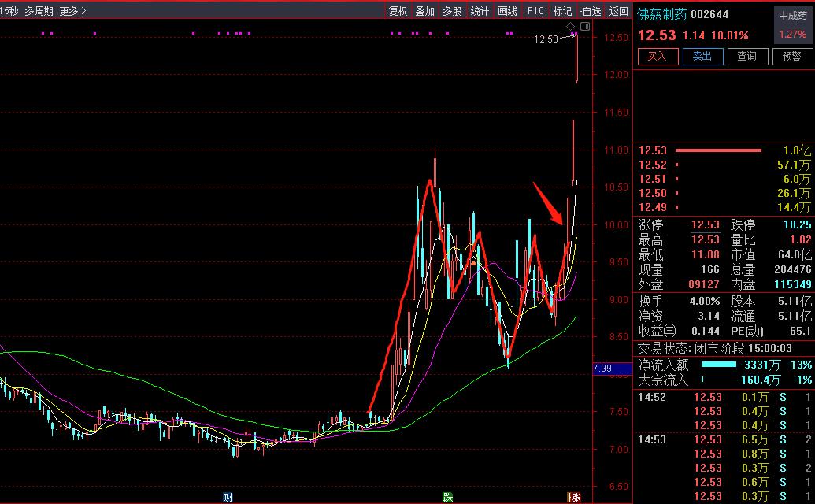Image resolution: width=815 pixels, height=504 pixels.
Task: Open the 统计 statistics menu
Action: pos(480,11)
